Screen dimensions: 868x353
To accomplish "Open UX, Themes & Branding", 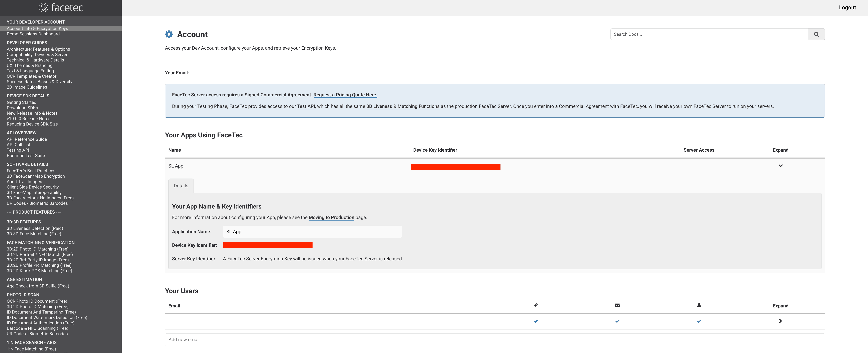I will point(30,65).
